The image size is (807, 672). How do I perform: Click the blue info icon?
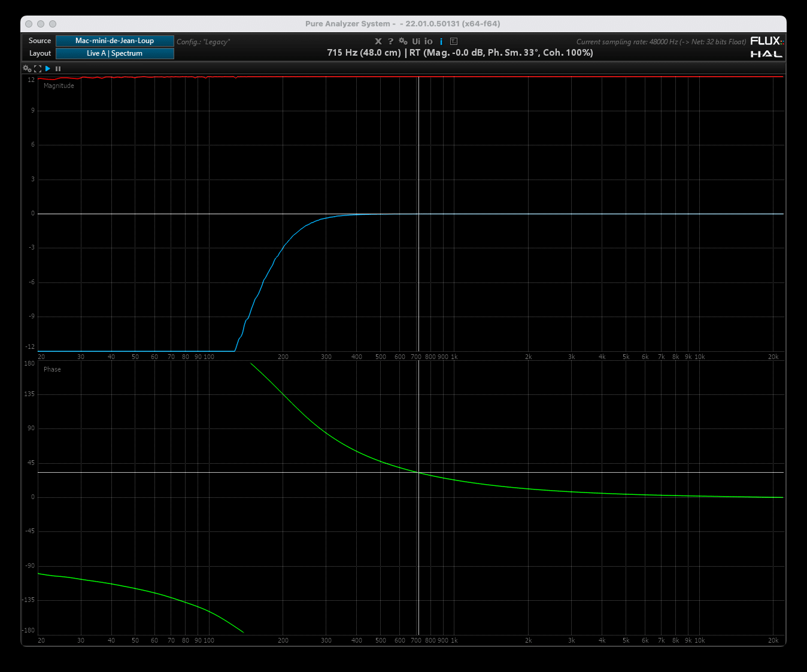(x=441, y=41)
